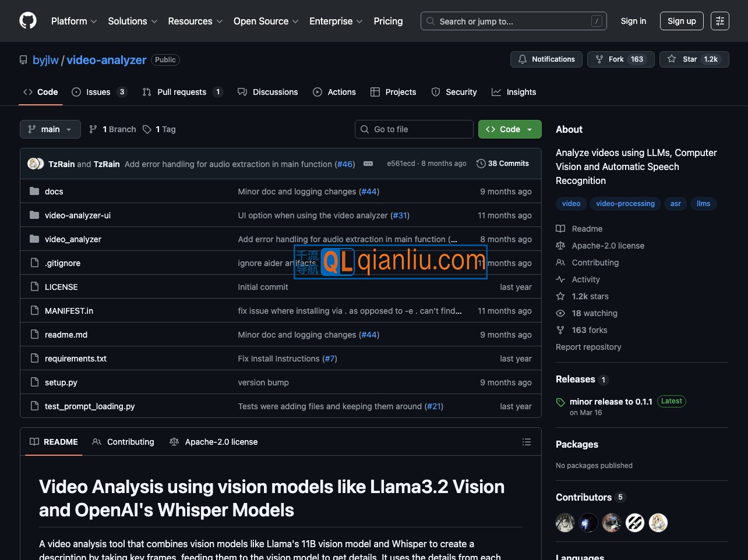Expand the Platform menu in header
The image size is (748, 560).
[x=74, y=21]
